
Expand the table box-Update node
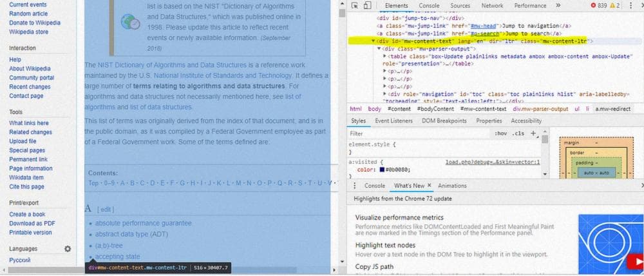385,56
